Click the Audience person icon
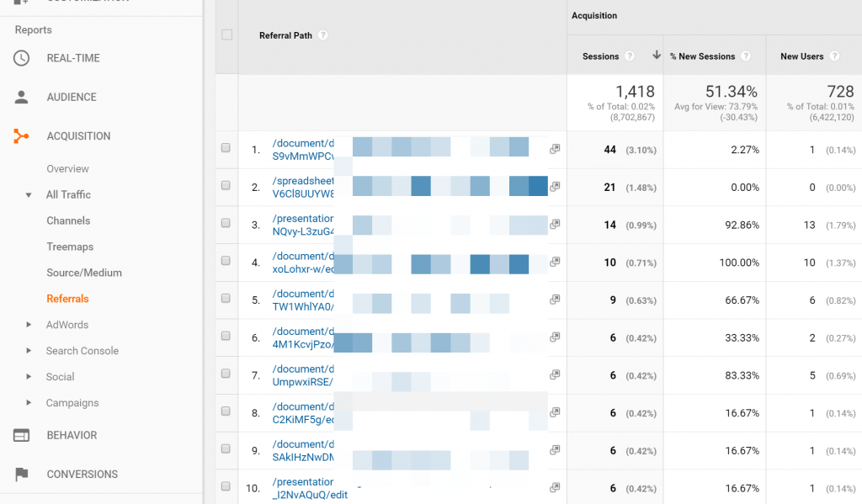This screenshot has height=504, width=862. click(21, 98)
